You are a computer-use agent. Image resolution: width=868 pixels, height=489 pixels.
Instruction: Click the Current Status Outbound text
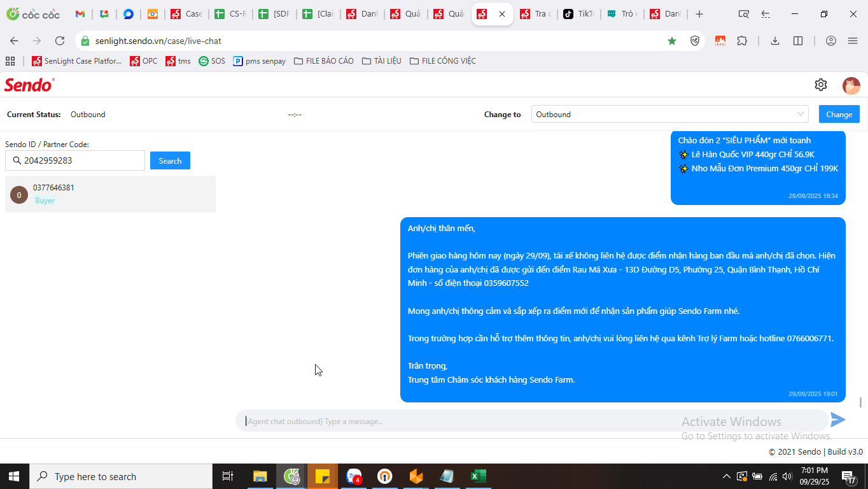point(88,115)
